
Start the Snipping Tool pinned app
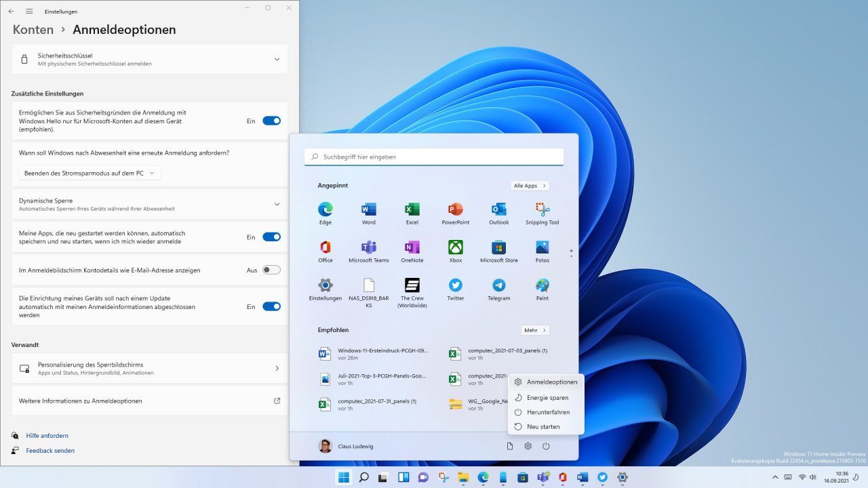(542, 213)
